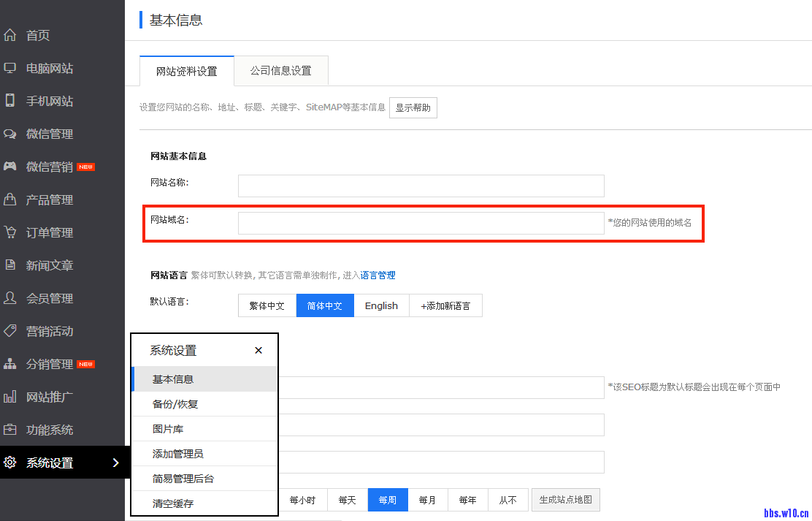Open 电脑网站 via its monitor icon
812x521 pixels.
(10, 68)
